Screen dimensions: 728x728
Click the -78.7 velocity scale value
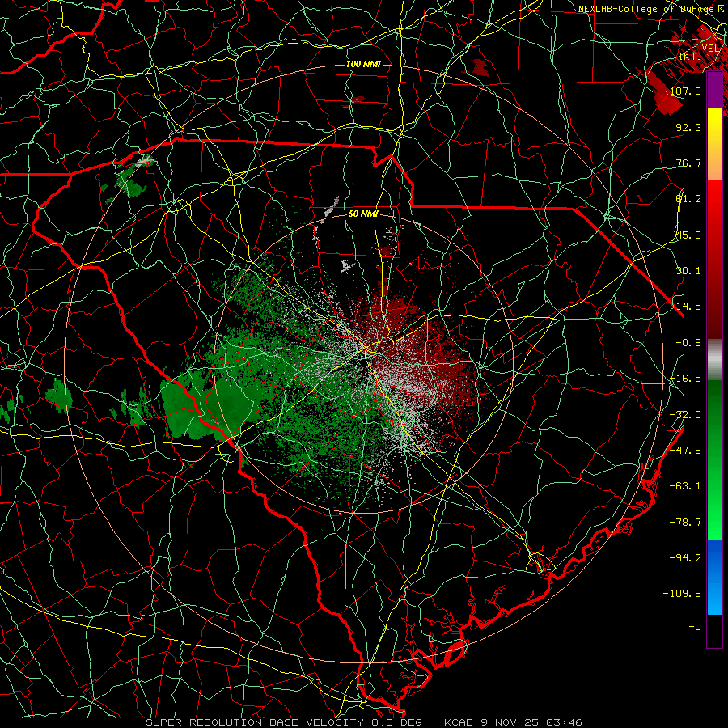pyautogui.click(x=685, y=523)
